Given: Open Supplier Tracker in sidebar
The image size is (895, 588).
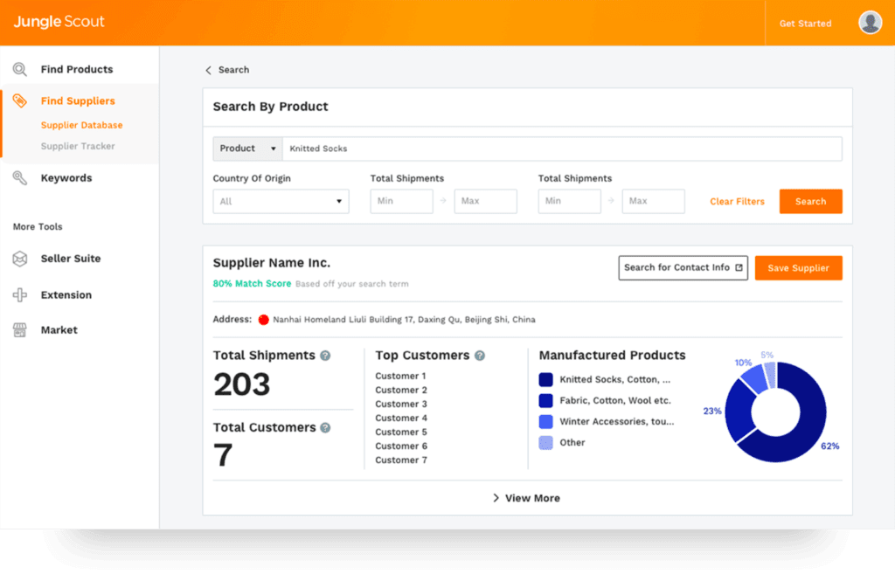Looking at the screenshot, I should point(78,146).
